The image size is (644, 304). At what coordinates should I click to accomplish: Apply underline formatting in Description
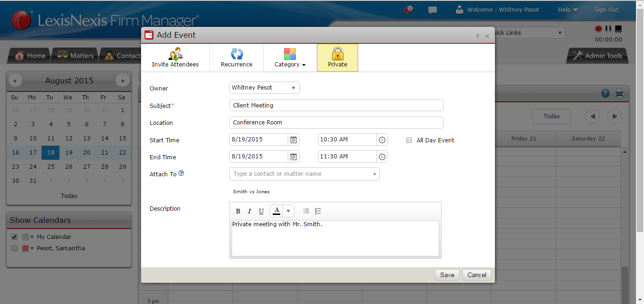[x=261, y=211]
